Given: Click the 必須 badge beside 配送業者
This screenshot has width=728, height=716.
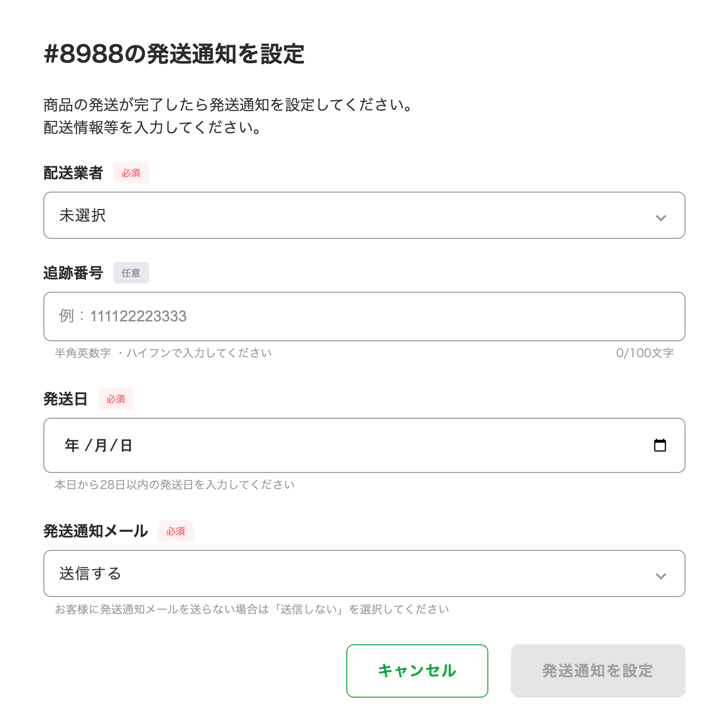Looking at the screenshot, I should pyautogui.click(x=131, y=173).
